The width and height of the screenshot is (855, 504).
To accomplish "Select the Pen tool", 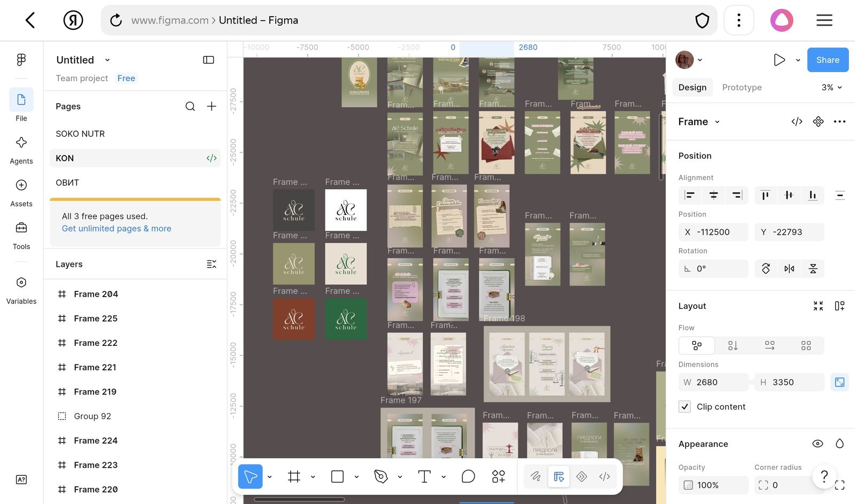I will 381,476.
